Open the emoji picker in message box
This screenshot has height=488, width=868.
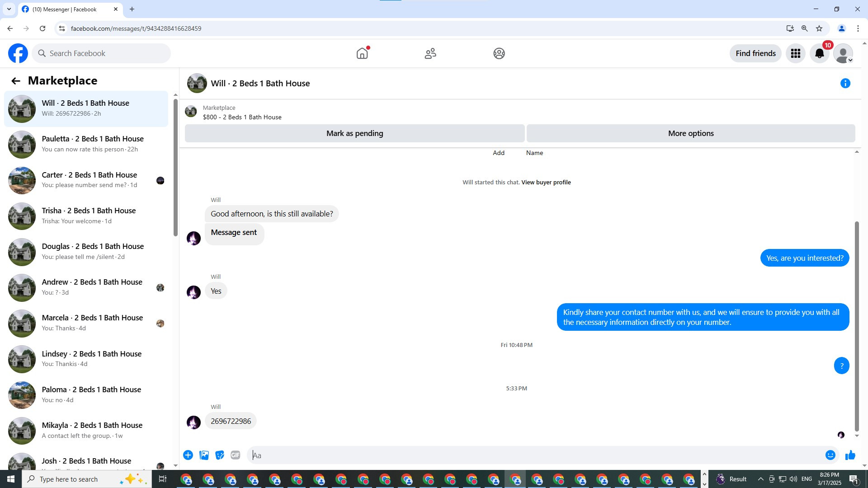pyautogui.click(x=830, y=455)
